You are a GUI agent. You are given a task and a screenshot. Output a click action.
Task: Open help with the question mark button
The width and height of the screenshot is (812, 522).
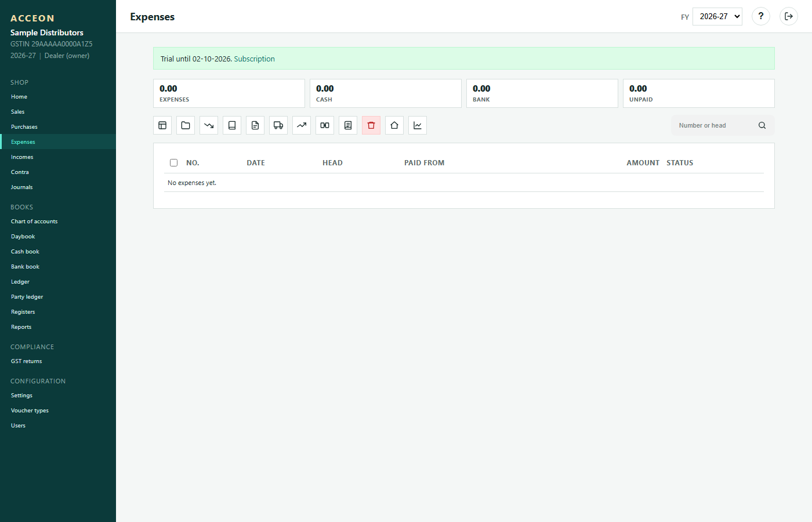tap(761, 16)
